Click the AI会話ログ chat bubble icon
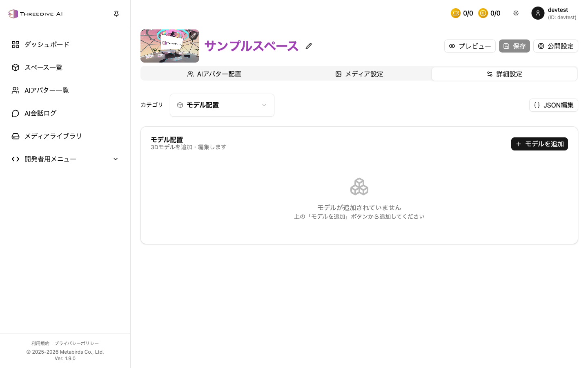The height and width of the screenshot is (368, 588). click(16, 113)
